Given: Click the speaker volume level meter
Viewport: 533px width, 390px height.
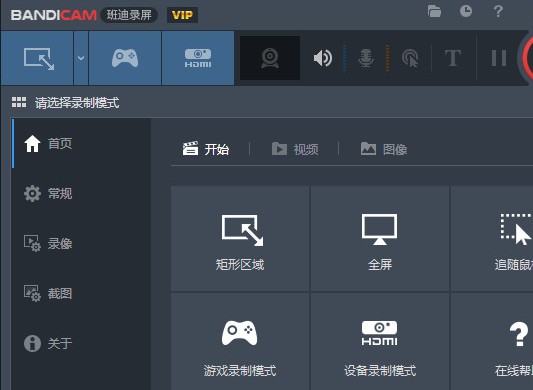Looking at the screenshot, I should pyautogui.click(x=344, y=58).
